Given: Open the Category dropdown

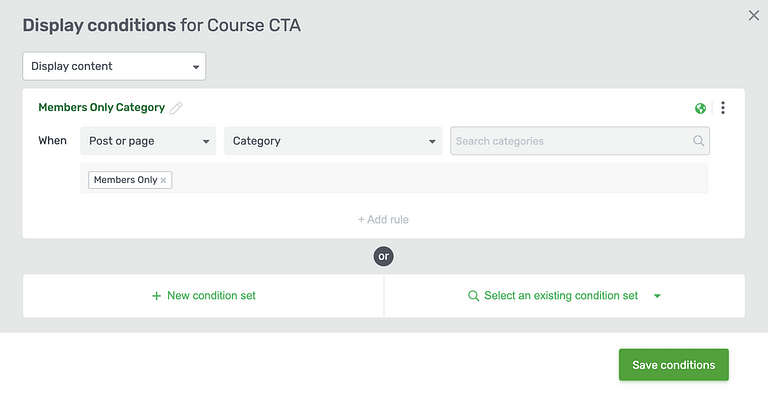Looking at the screenshot, I should point(333,141).
